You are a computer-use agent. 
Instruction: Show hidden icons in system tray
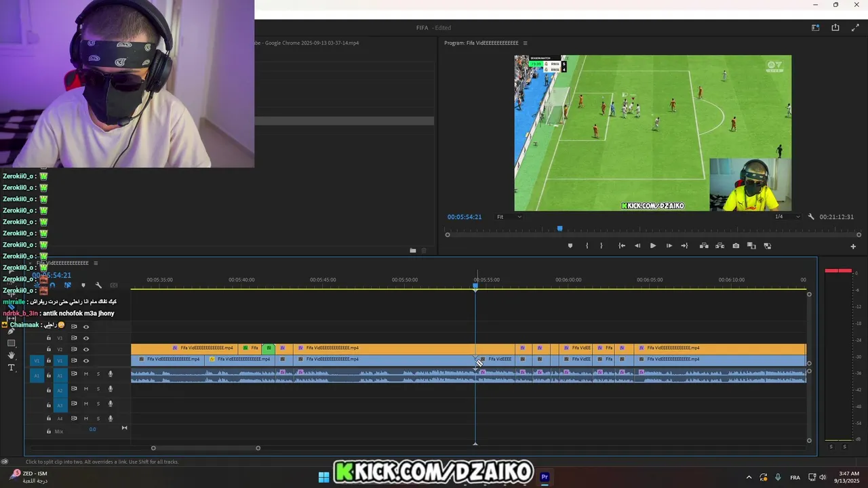click(x=749, y=477)
